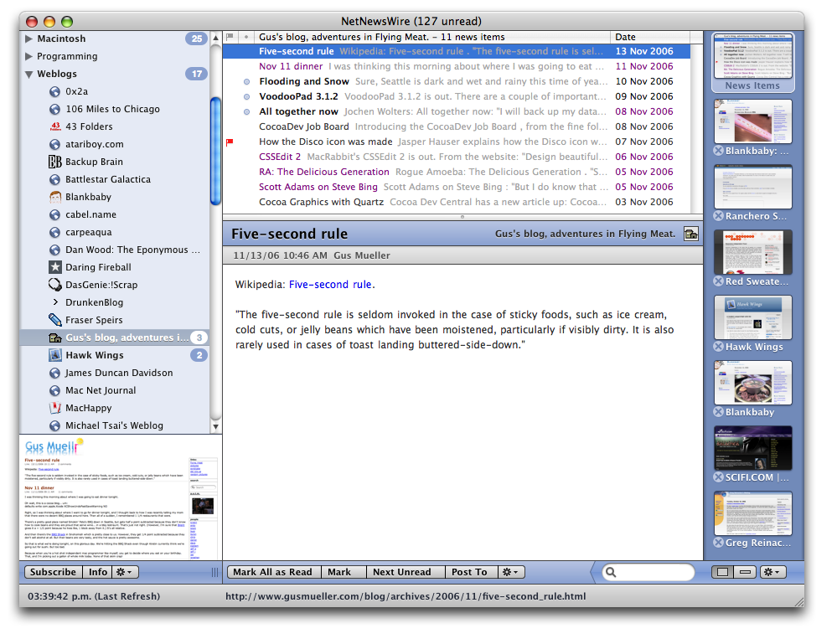Click the flag column header icon

(230, 37)
